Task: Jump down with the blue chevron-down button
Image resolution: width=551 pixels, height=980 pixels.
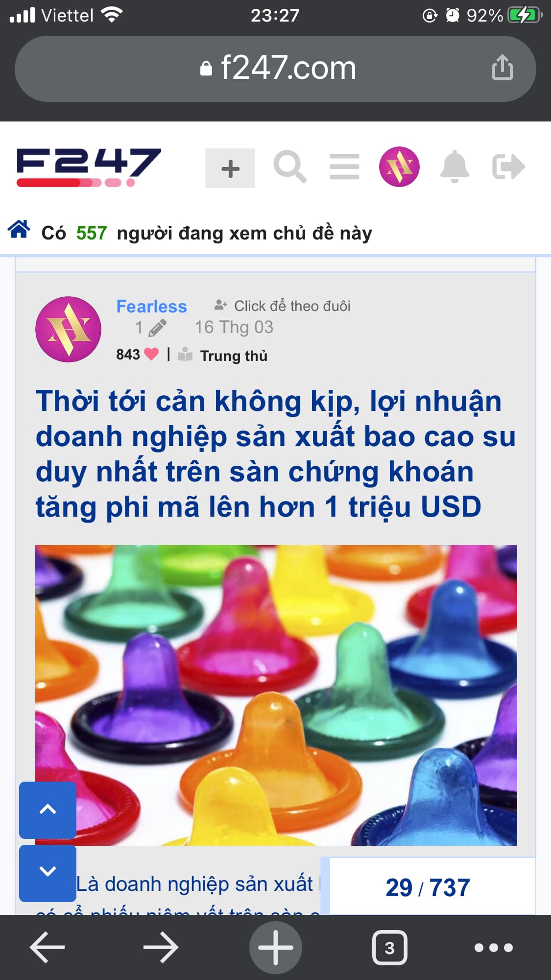Action: pos(48,873)
